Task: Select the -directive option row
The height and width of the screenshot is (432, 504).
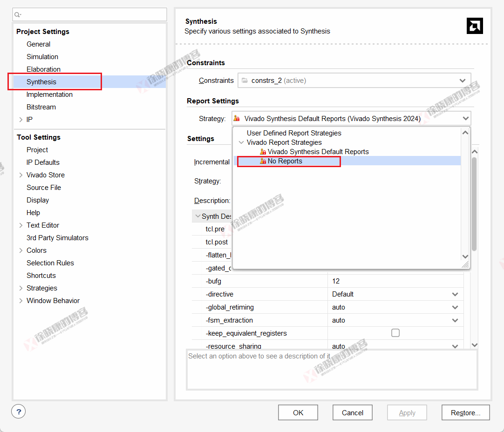Action: (327, 294)
